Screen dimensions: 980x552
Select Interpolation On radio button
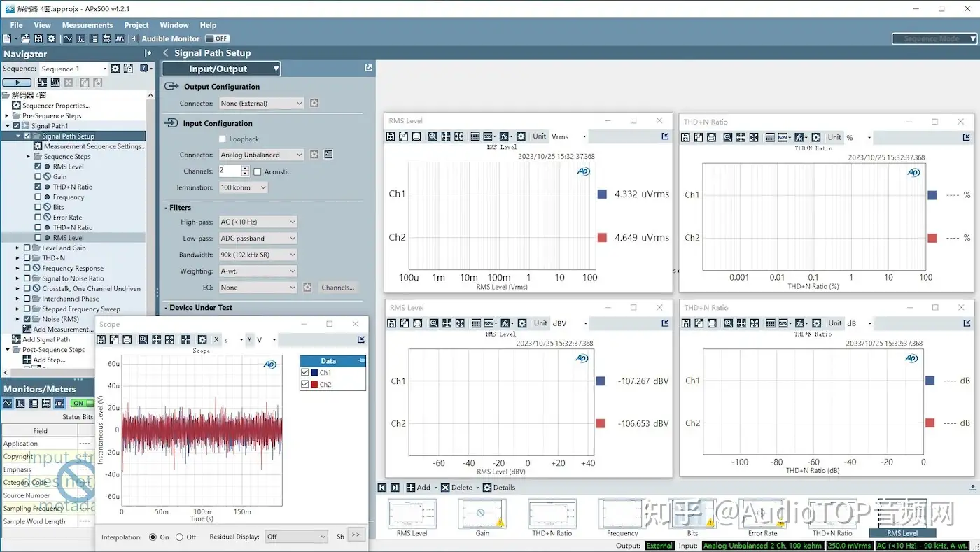click(153, 537)
